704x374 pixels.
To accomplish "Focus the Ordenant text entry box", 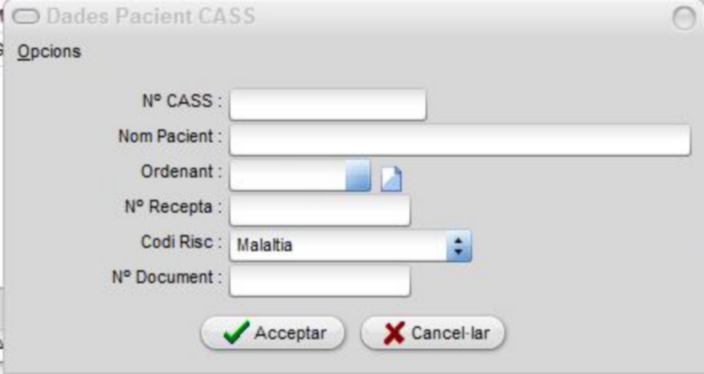I will coord(287,176).
